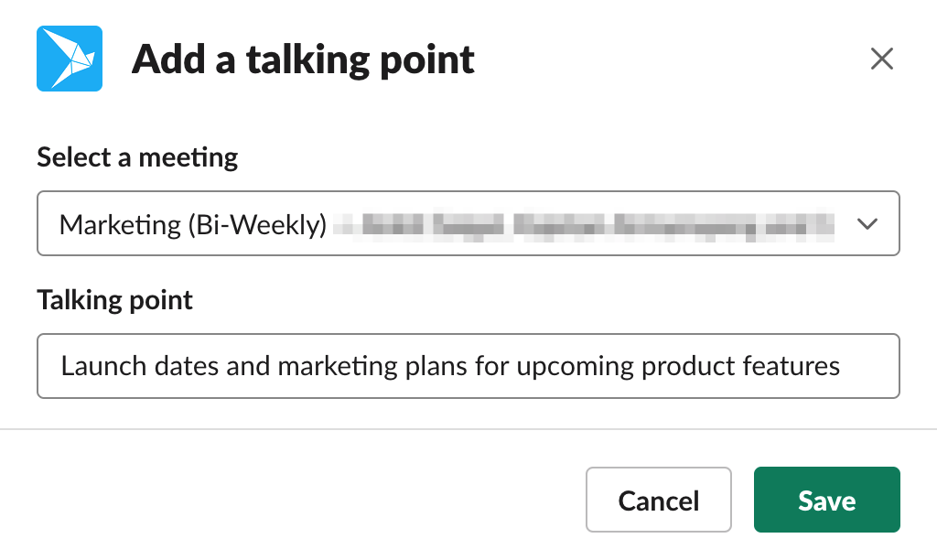
Task: Expand the meeting dropdown chevron arrow
Action: click(x=867, y=223)
